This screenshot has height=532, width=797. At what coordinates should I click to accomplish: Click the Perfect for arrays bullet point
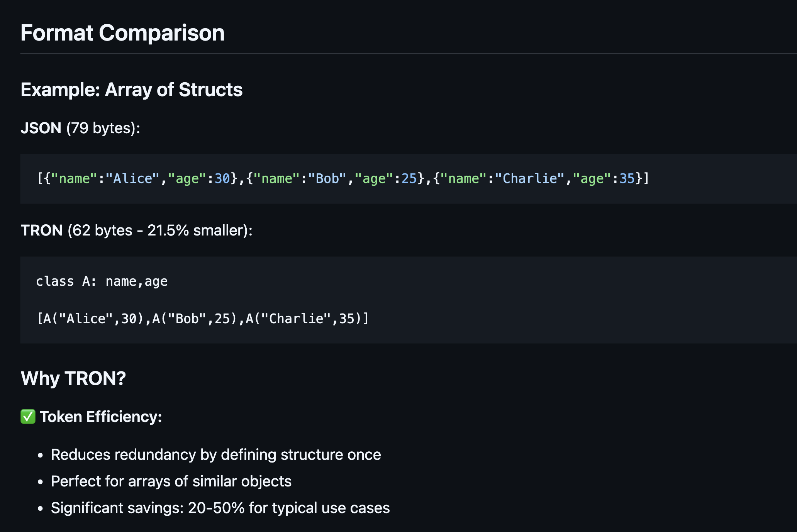[171, 481]
